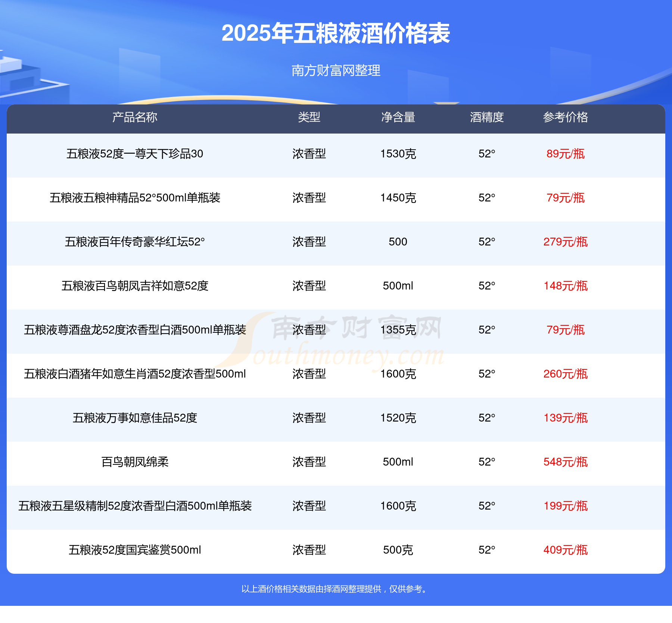Click 1600克 in the 猪年如意生肖酒 row
The width and height of the screenshot is (672, 623).
click(398, 374)
